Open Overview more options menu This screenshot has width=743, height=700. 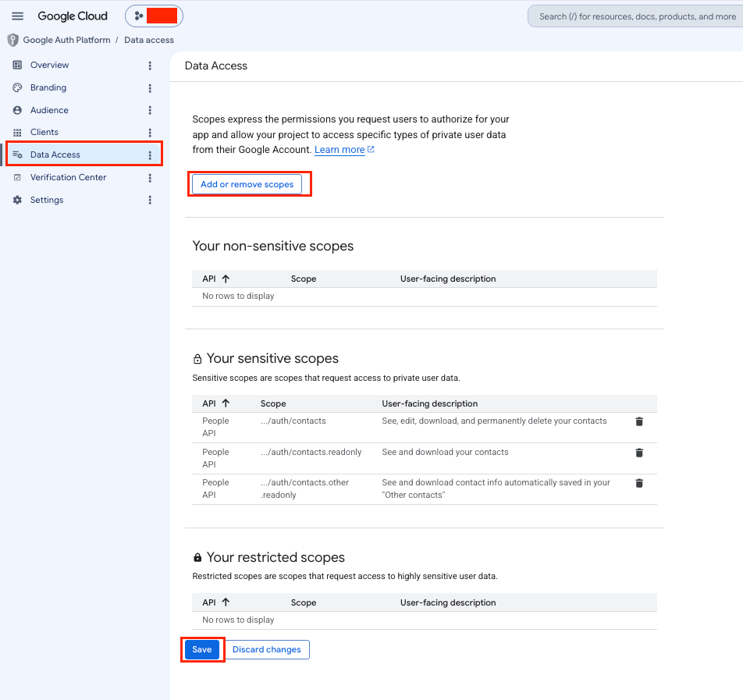tap(150, 66)
